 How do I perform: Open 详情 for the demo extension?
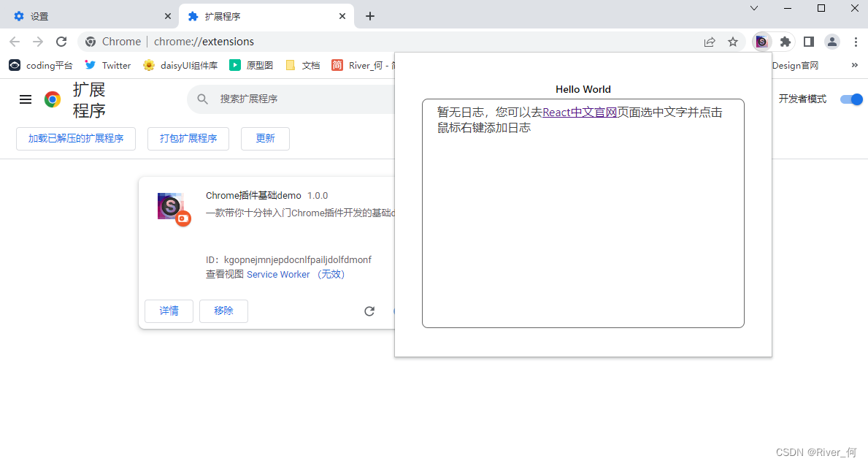[169, 311]
